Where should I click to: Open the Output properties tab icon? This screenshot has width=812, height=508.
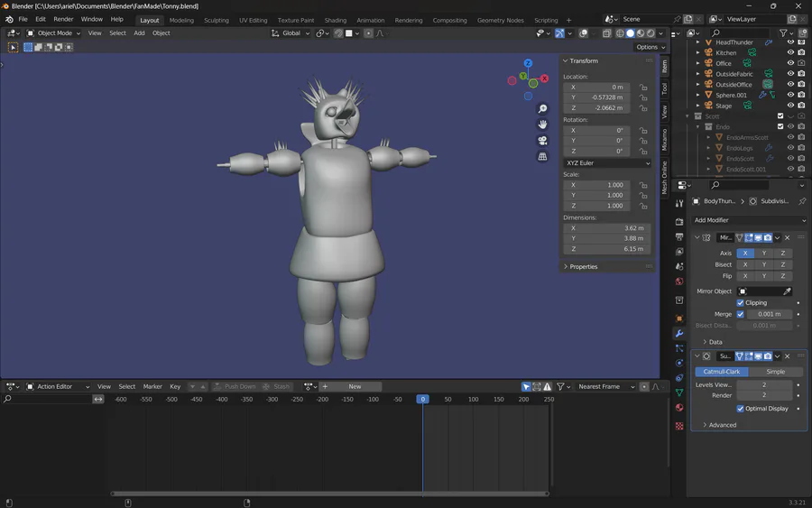(x=679, y=236)
